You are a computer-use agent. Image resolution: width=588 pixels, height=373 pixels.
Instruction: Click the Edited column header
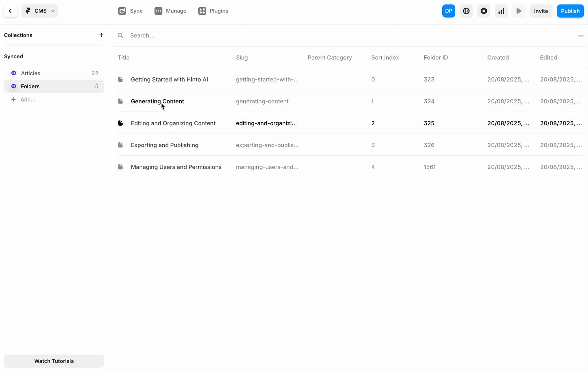(x=548, y=58)
